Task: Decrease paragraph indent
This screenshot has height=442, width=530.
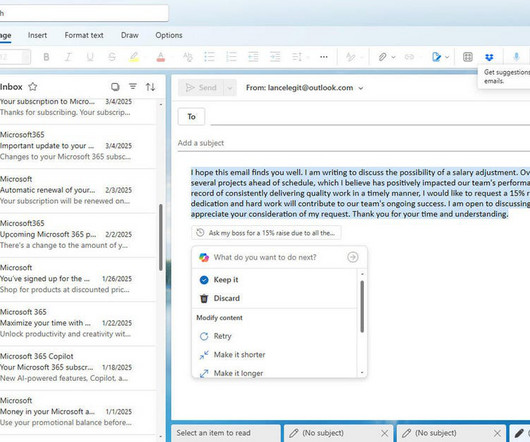Action: click(x=253, y=57)
